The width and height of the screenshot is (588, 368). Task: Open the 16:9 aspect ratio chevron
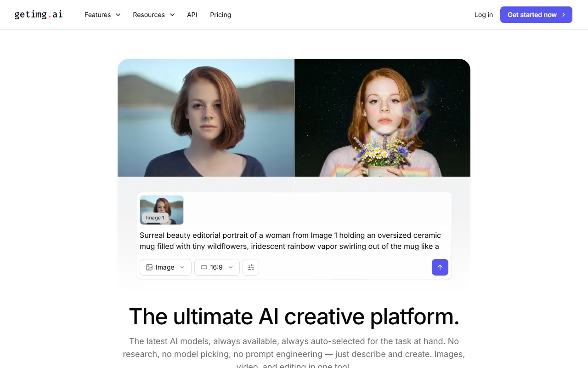click(x=231, y=267)
